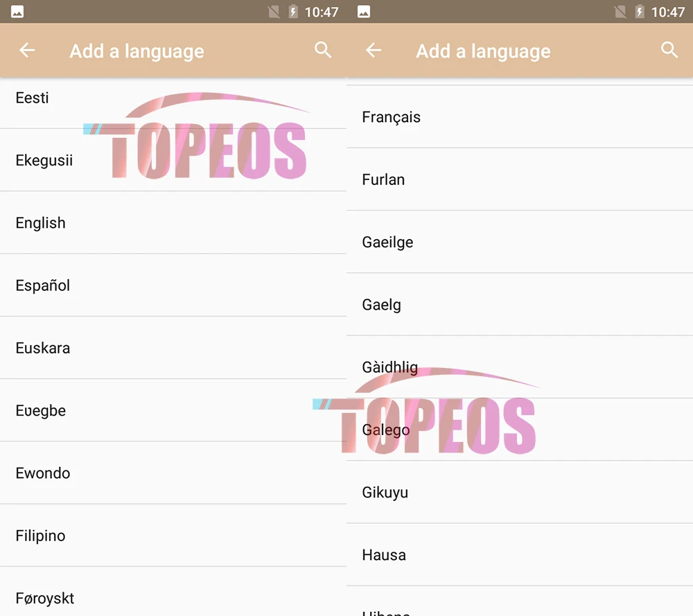Open search in the right Add a language screen
Image resolution: width=693 pixels, height=616 pixels.
point(669,50)
